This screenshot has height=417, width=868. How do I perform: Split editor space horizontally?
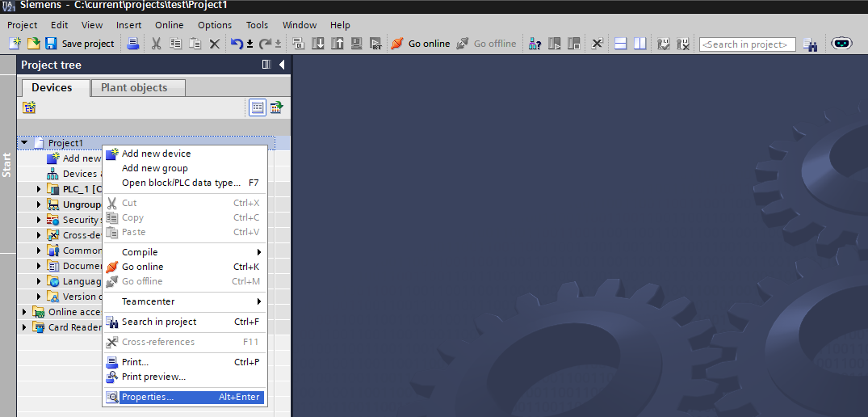tap(621, 43)
